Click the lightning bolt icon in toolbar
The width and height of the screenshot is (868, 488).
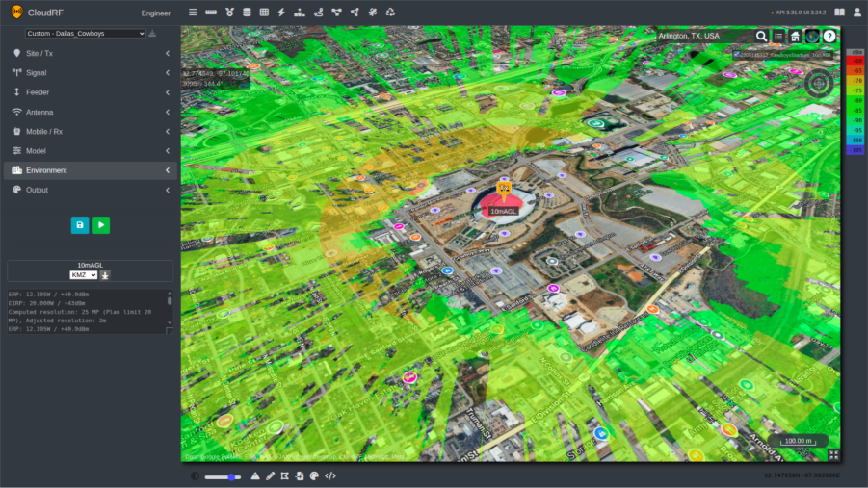pos(281,13)
